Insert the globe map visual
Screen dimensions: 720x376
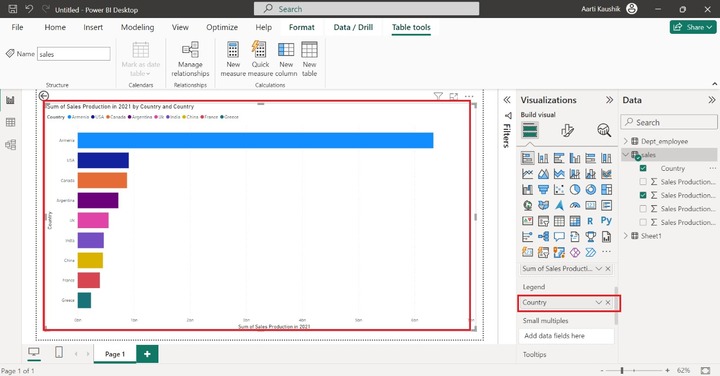click(x=528, y=205)
